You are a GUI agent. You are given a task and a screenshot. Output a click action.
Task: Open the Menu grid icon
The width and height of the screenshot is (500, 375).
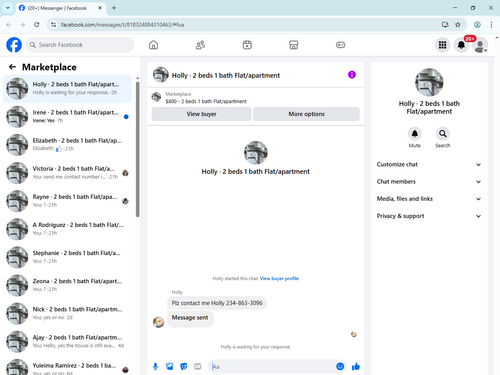(442, 45)
